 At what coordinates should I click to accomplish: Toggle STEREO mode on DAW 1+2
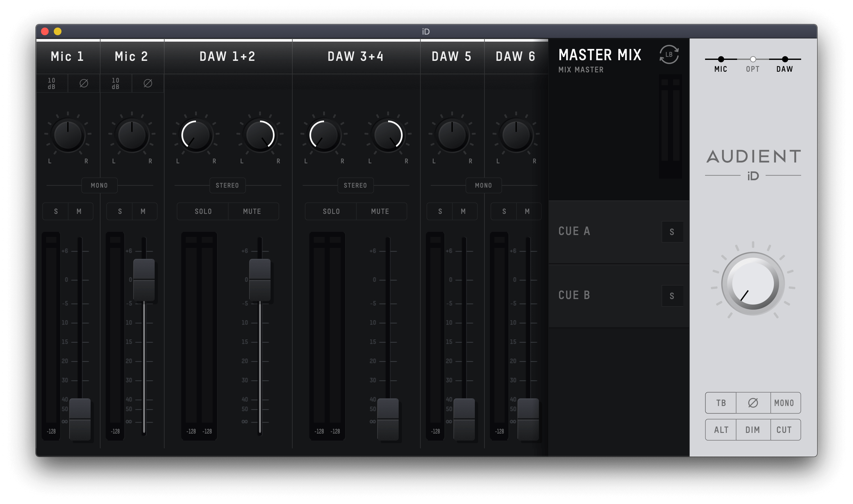[227, 185]
